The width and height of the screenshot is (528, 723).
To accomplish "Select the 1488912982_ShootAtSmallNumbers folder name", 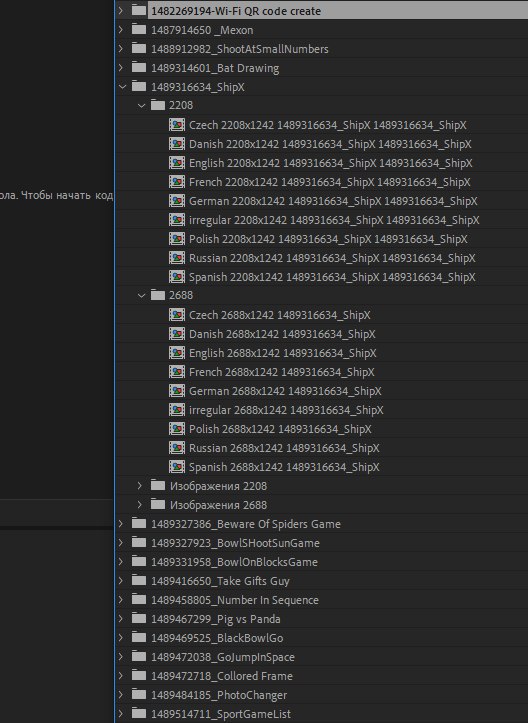I will [240, 49].
